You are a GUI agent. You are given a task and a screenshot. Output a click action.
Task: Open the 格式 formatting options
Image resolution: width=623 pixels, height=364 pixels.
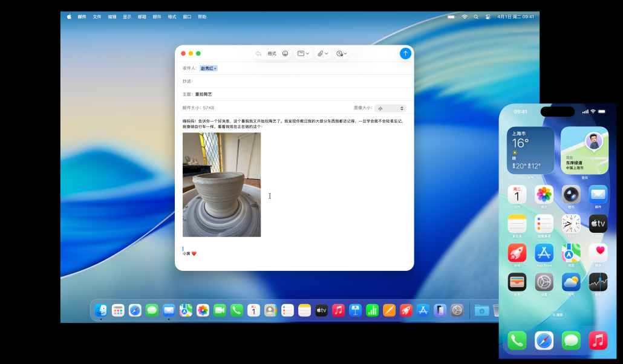272,53
